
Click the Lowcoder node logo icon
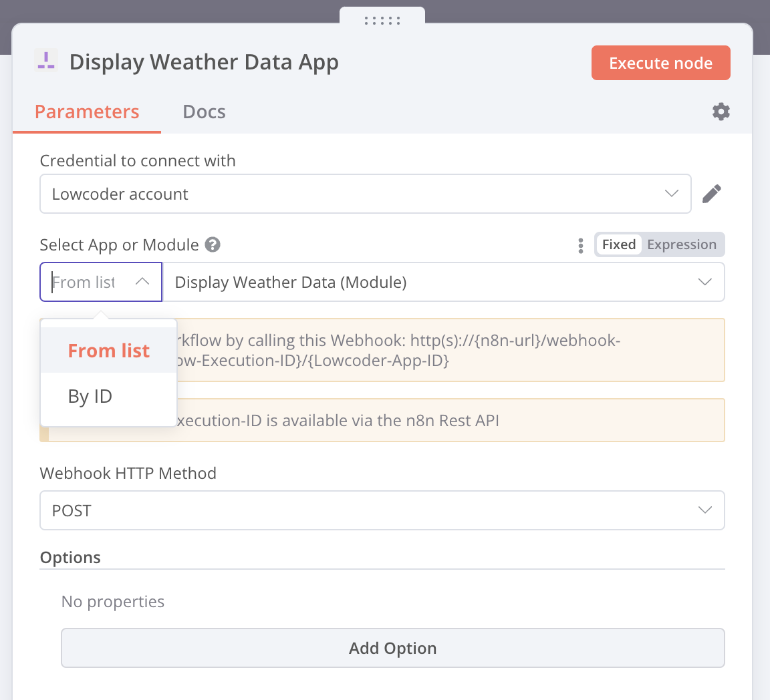(46, 61)
